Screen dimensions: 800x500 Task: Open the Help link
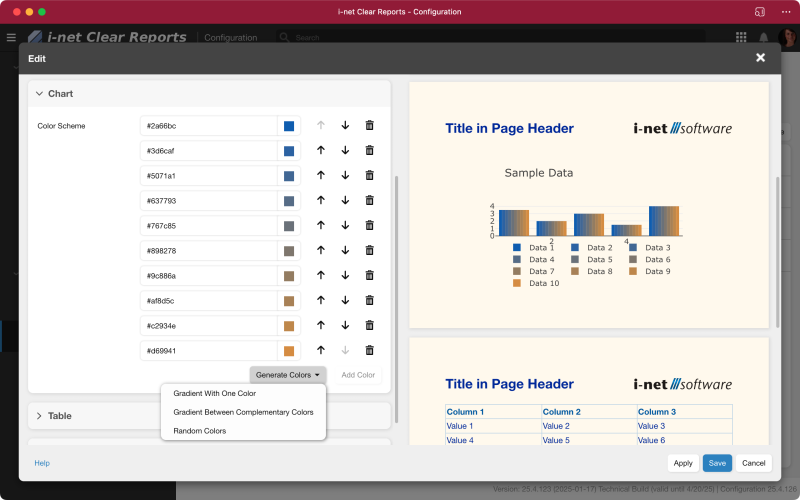[x=42, y=463]
